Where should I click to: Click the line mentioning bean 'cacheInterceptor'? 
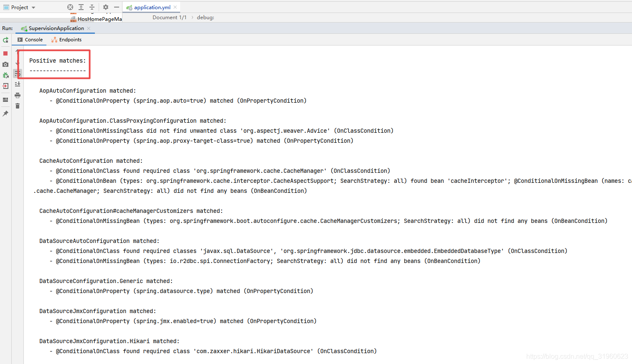coord(341,181)
